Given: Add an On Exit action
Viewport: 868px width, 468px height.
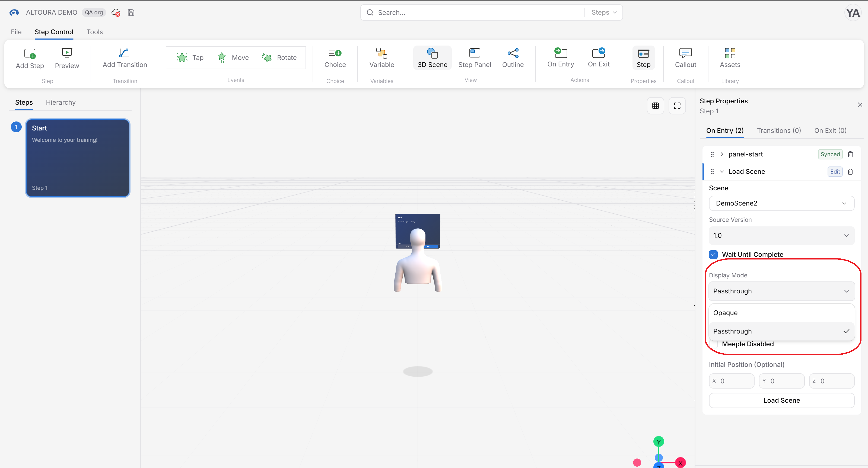Looking at the screenshot, I should (599, 57).
